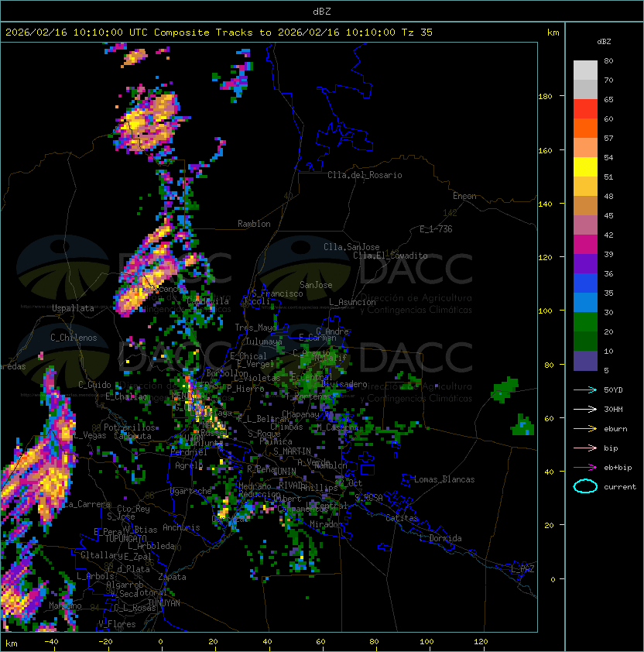The image size is (644, 652).
Task: Click the 'eburn' legend label
Action: click(x=615, y=429)
